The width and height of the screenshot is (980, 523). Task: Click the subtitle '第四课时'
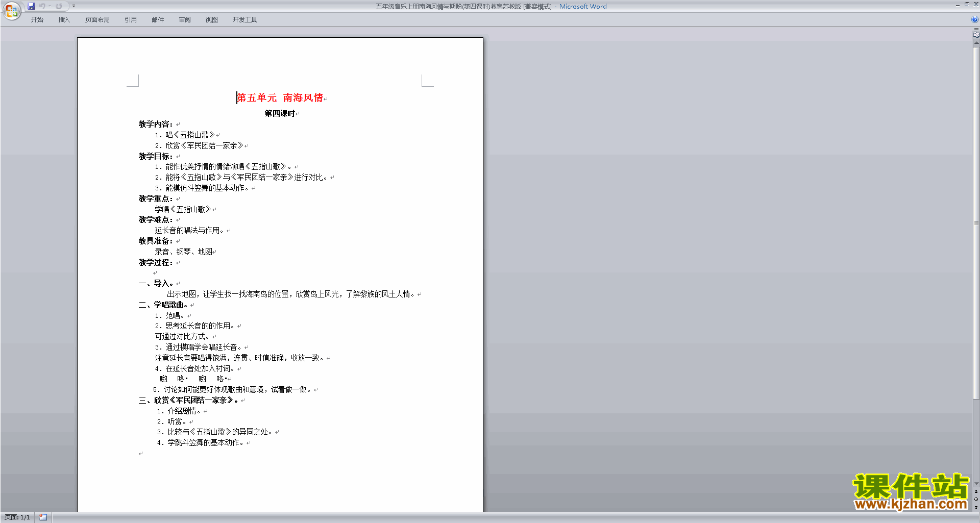coord(280,113)
